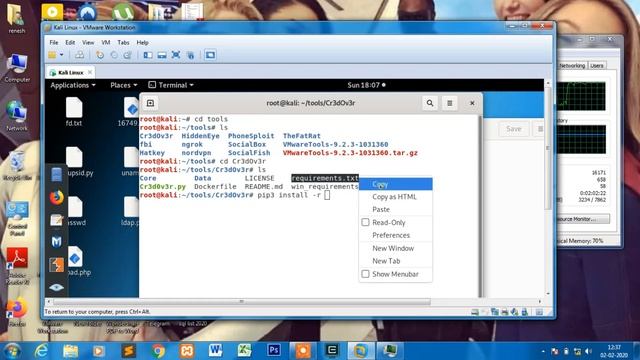Screen dimensions: 640x360
Task: Open VMware Edit menu
Action: tap(70, 42)
